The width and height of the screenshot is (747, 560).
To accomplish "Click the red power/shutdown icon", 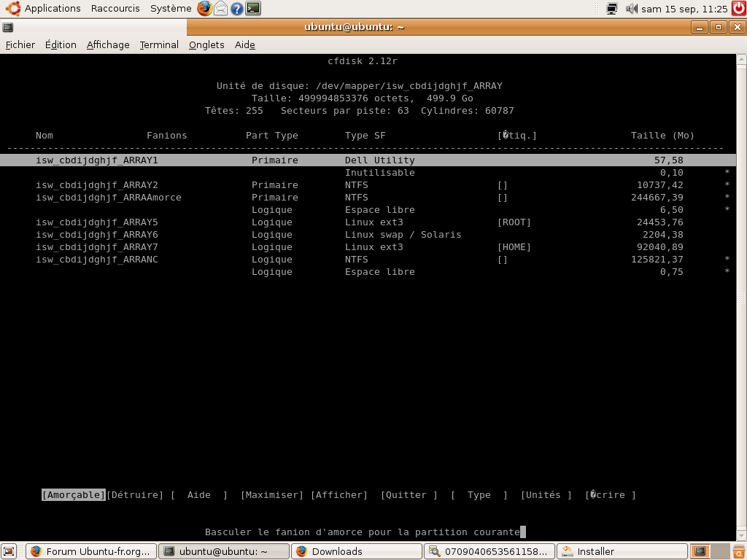I will tap(738, 9).
